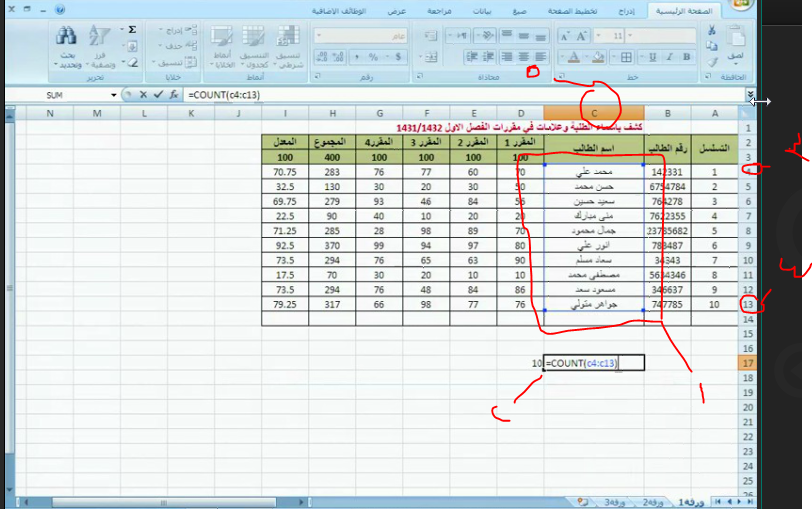This screenshot has height=509, width=812.
Task: Increase decimal places icon
Action: (339, 57)
